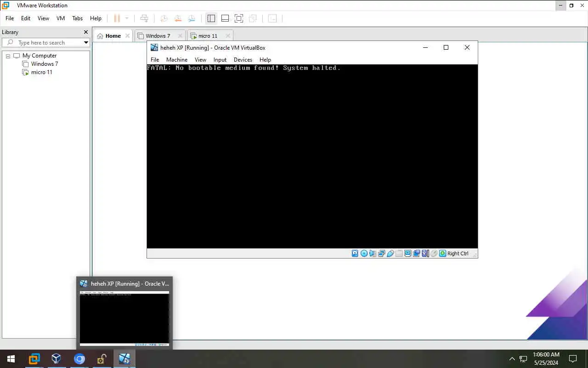Select micro 11 in the library tree
This screenshot has width=588, height=368.
[x=41, y=72]
